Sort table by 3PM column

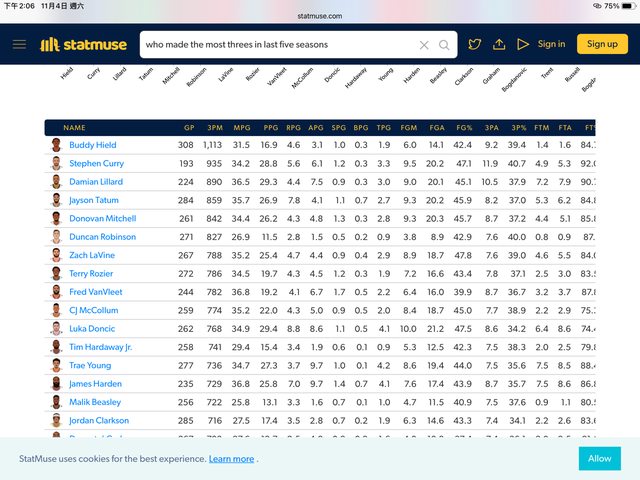coord(214,128)
